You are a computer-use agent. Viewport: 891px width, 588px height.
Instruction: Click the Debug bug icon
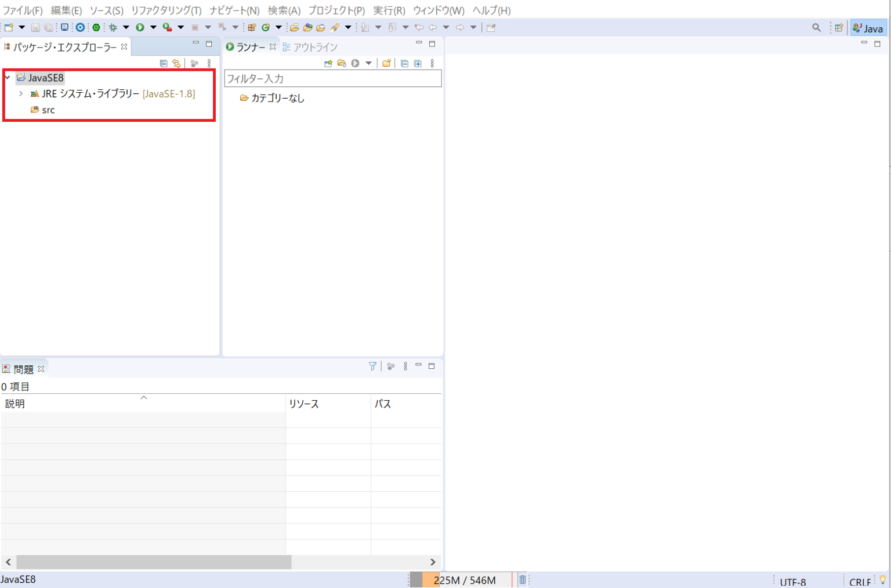pyautogui.click(x=113, y=27)
